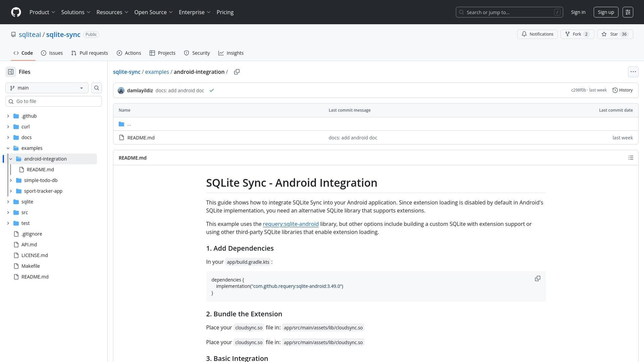The height and width of the screenshot is (362, 644).
Task: Copy the gradle dependencies code block
Action: (538, 279)
